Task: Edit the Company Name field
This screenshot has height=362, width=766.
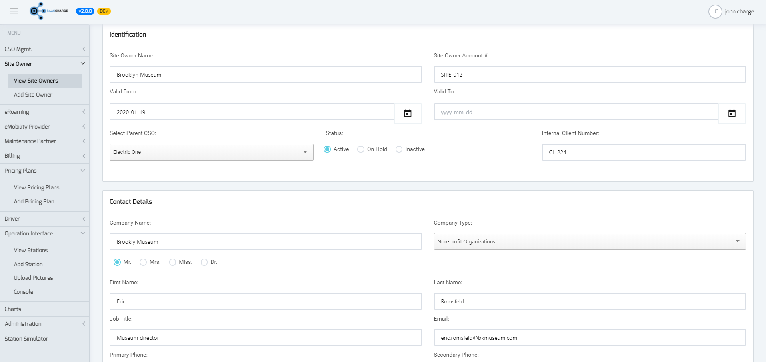Action: (265, 241)
